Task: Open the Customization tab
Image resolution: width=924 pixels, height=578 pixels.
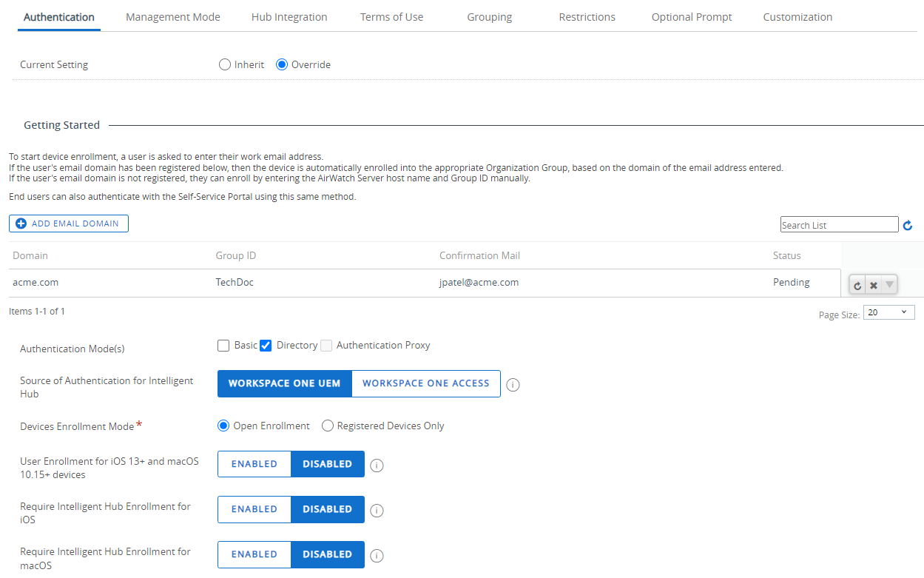Action: pos(797,17)
